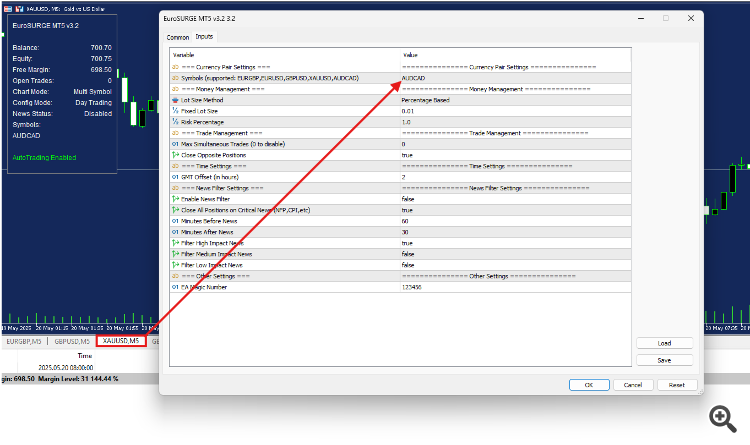
Task: Switch to the Common tab
Action: pyautogui.click(x=177, y=37)
